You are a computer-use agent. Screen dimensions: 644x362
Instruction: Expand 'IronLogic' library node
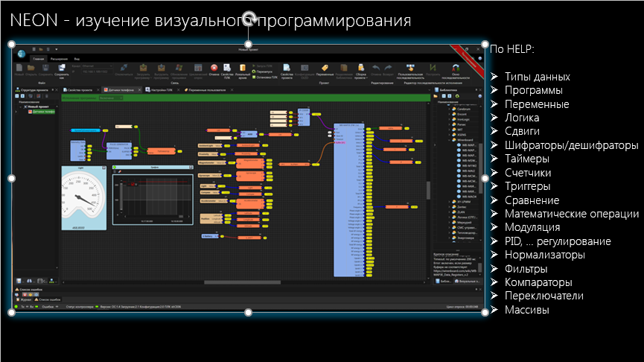click(449, 119)
